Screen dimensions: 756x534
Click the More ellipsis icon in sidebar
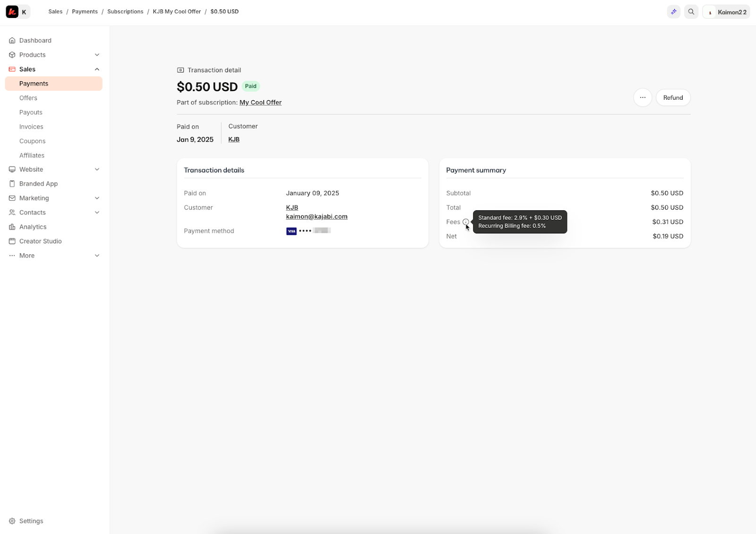coord(12,256)
